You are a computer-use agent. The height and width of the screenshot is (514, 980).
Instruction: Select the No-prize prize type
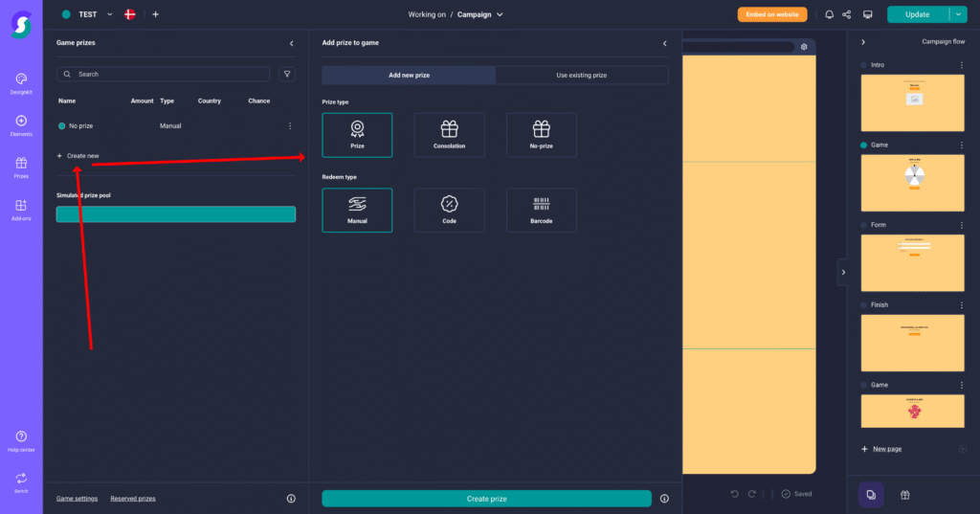click(x=541, y=135)
